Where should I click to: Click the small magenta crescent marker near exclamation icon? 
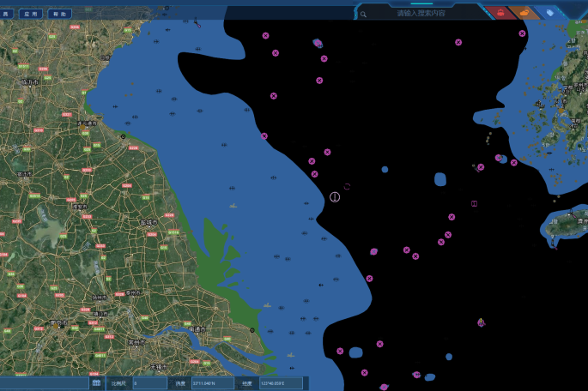[347, 186]
